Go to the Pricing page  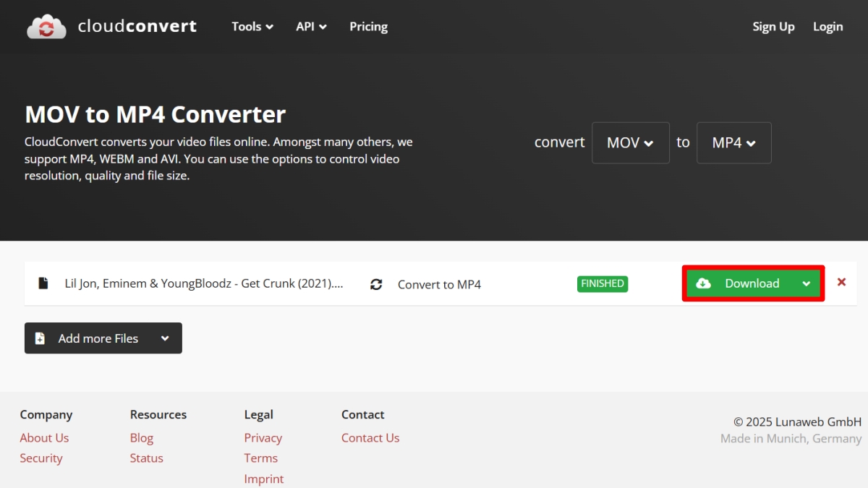[x=368, y=27]
